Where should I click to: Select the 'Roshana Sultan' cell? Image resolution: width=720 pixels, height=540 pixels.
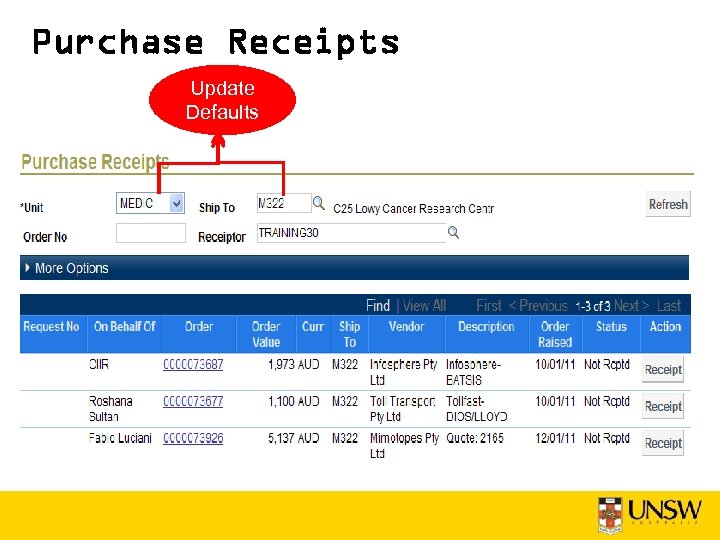pyautogui.click(x=111, y=409)
